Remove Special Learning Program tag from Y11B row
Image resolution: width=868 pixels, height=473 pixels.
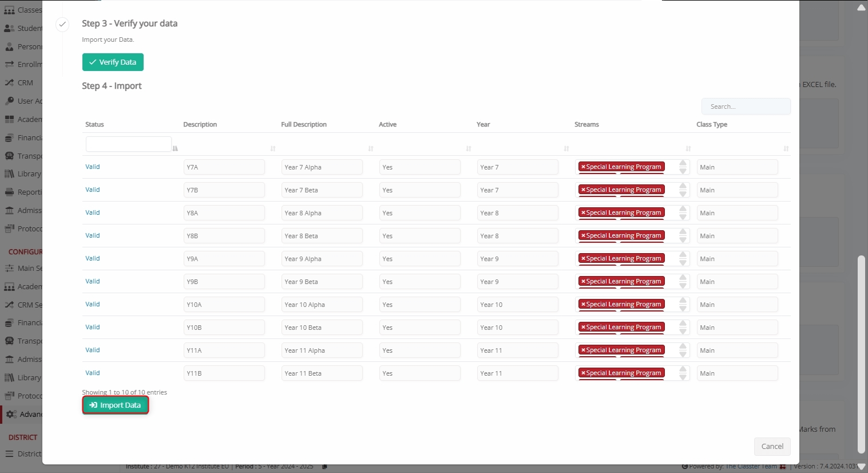coord(583,373)
